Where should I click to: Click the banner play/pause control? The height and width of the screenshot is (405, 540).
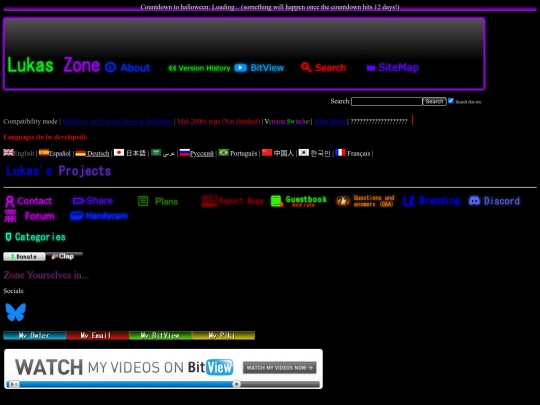tap(13, 384)
